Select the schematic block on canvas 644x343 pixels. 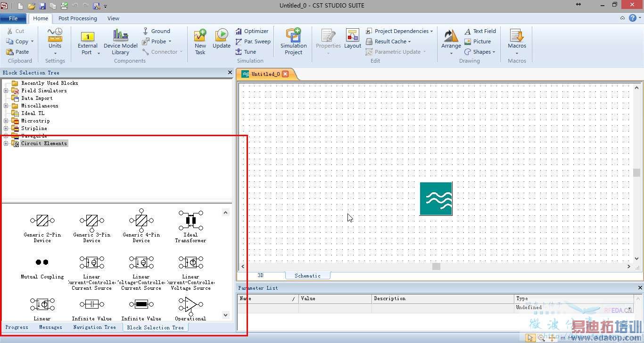click(x=436, y=199)
